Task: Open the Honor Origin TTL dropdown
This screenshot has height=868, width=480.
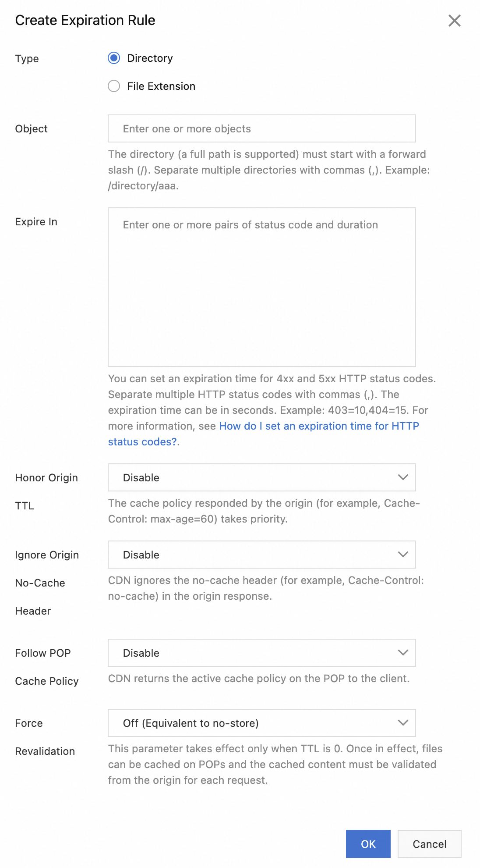Action: pyautogui.click(x=262, y=477)
